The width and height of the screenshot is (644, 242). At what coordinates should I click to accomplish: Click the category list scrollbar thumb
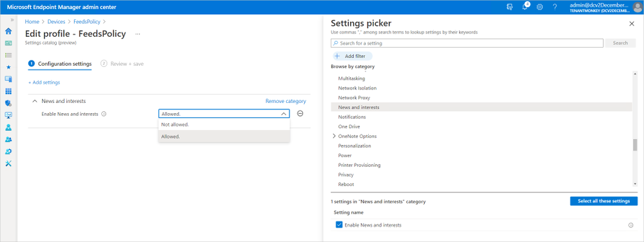[x=635, y=145]
